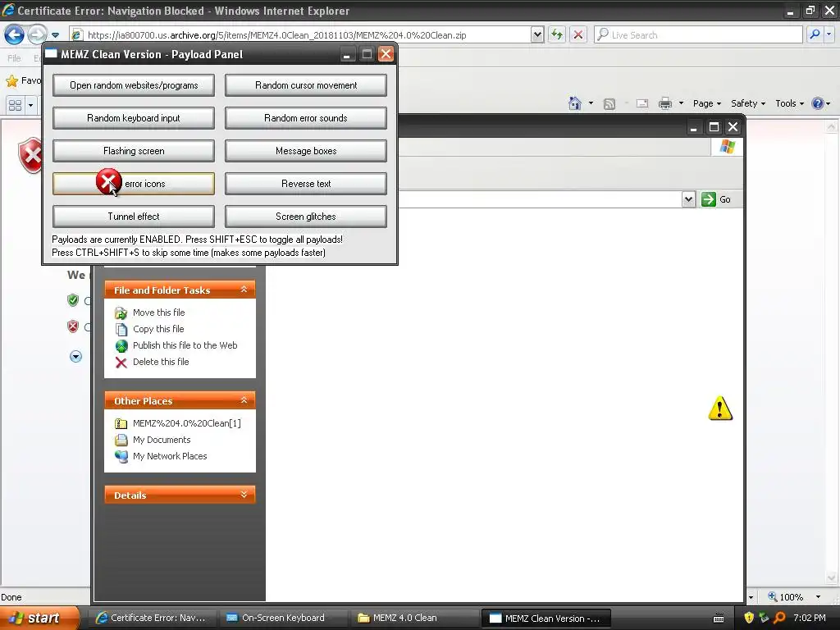This screenshot has height=630, width=840.
Task: Open the search provider dropdown arrow
Action: click(829, 34)
